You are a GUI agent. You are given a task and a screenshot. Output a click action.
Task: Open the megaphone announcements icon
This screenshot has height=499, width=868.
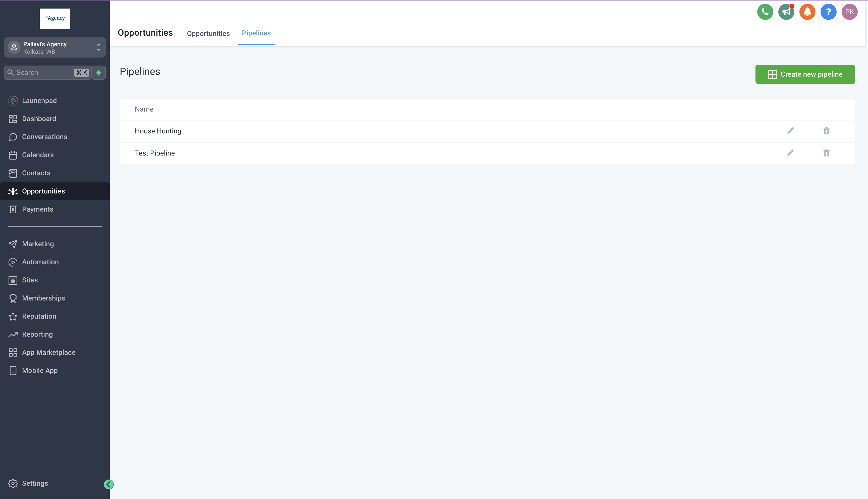coord(786,12)
